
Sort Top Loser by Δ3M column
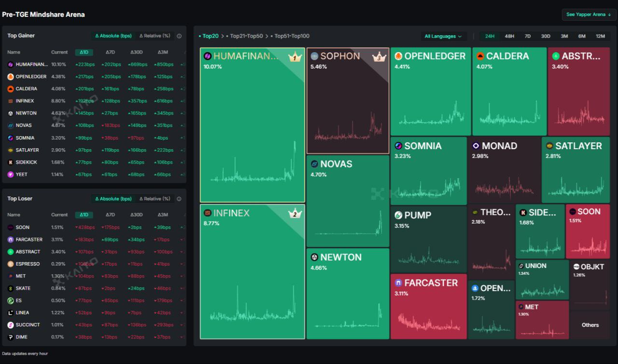[x=163, y=215]
